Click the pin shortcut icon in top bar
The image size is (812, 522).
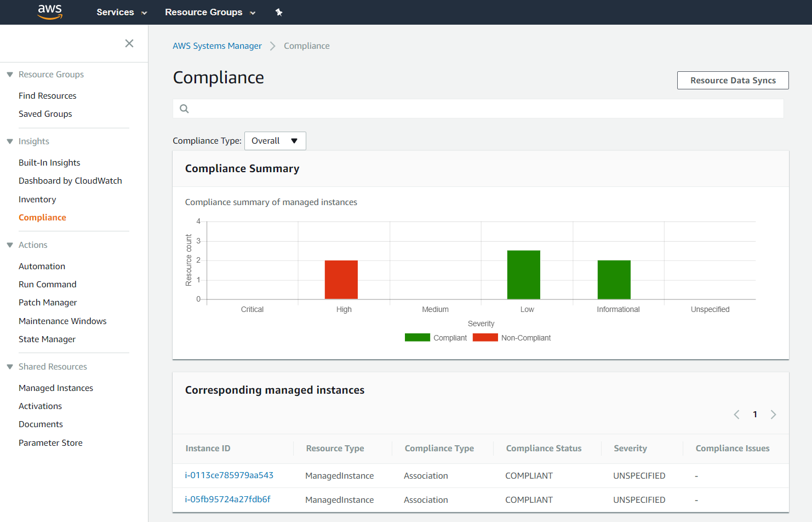(x=279, y=12)
